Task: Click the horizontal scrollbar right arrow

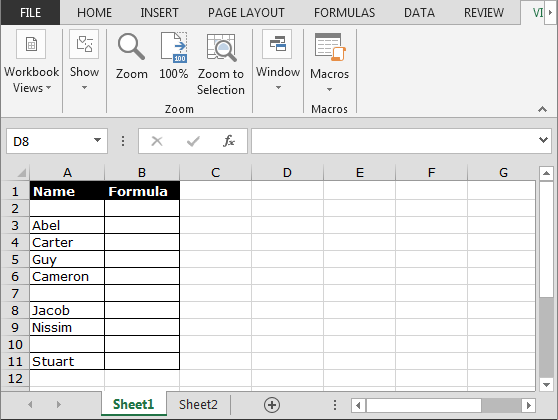Action: point(529,405)
